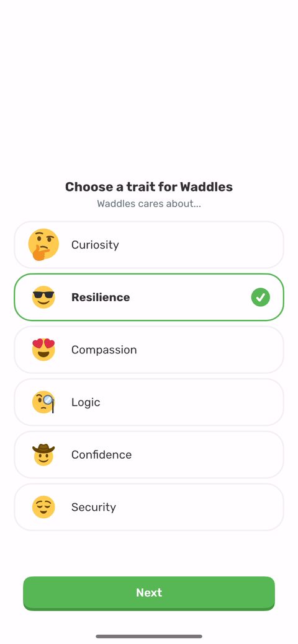Continue with the green Next button
The height and width of the screenshot is (644, 298).
(x=149, y=593)
